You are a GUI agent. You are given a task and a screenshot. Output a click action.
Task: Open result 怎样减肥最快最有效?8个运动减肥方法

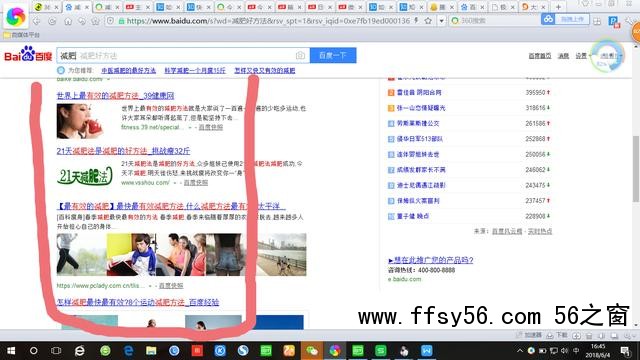(138, 302)
